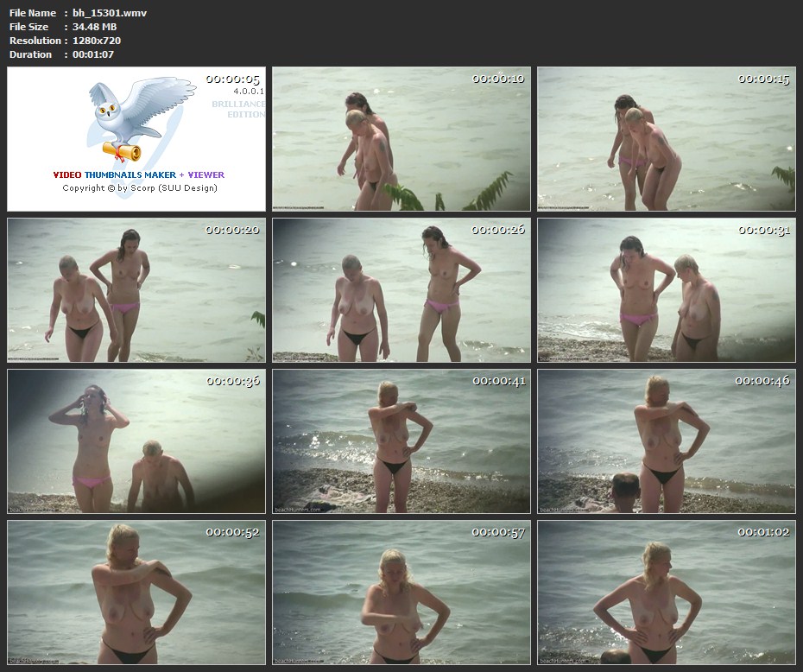The image size is (803, 672).
Task: Choose the frame marked 00:00:36
Action: tap(136, 441)
